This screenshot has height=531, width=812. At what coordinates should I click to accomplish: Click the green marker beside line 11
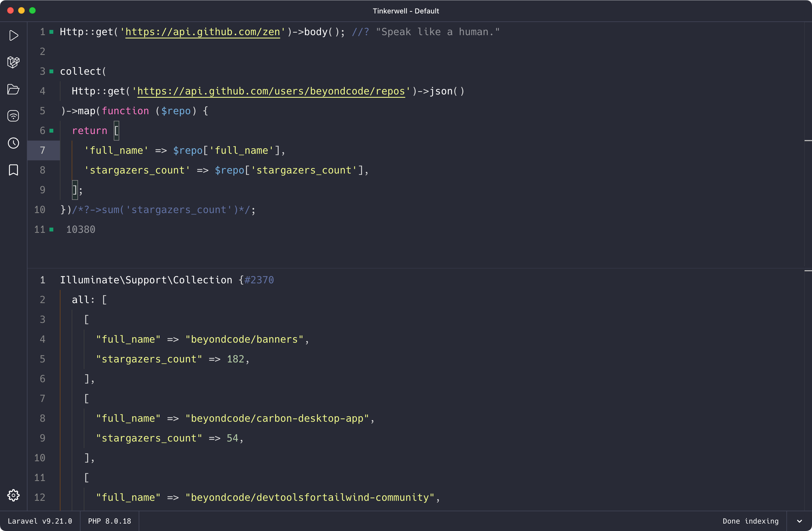click(x=52, y=230)
